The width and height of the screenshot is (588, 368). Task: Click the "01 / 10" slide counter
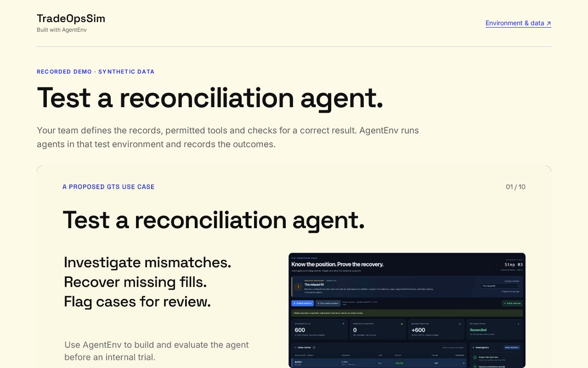515,187
